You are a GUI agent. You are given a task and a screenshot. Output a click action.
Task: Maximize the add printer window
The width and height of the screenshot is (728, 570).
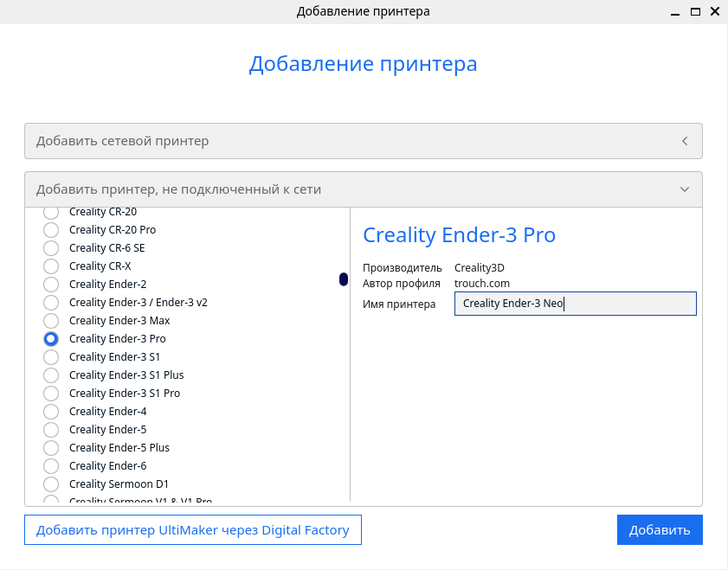695,11
